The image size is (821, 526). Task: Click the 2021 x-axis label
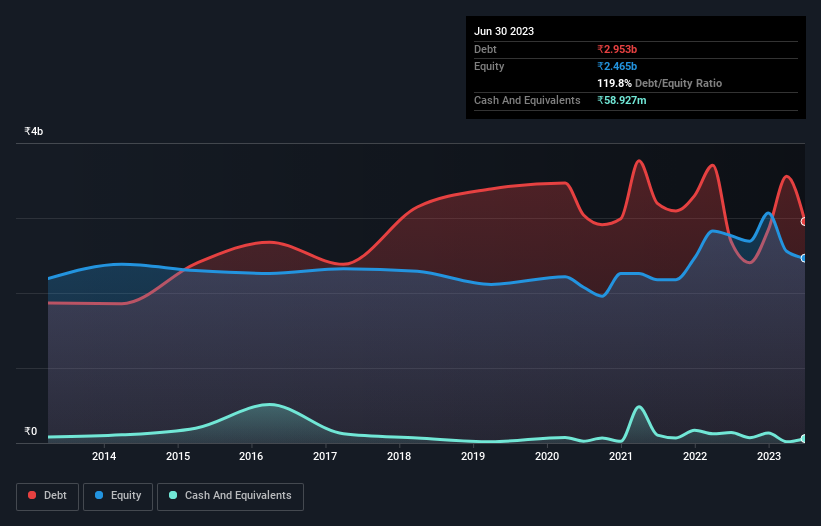[621, 456]
